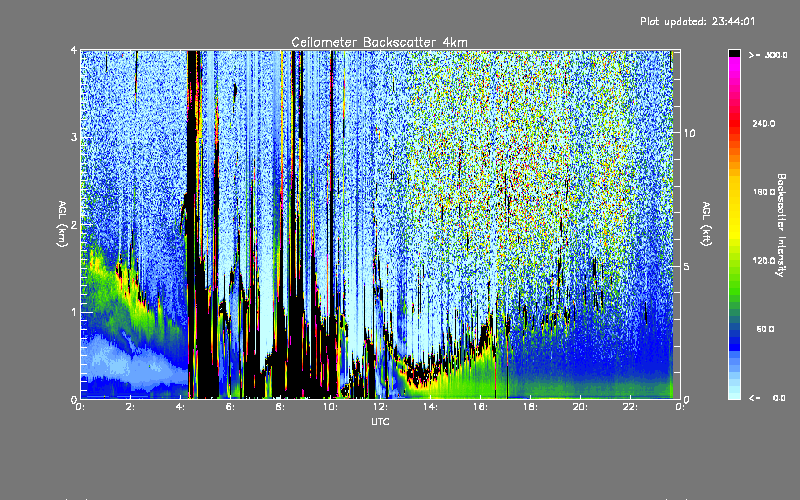This screenshot has width=800, height=500.
Task: Click the '1' km tick on left axis
Action: pyautogui.click(x=74, y=312)
